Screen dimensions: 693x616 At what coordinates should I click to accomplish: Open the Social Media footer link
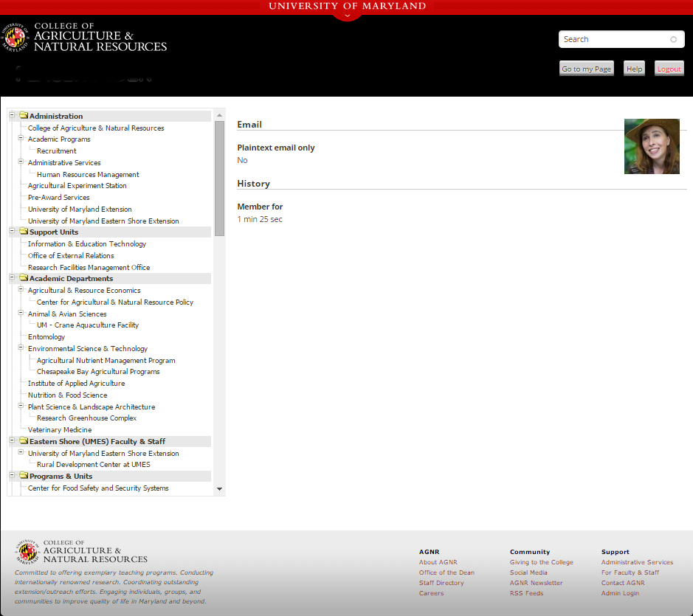click(528, 572)
